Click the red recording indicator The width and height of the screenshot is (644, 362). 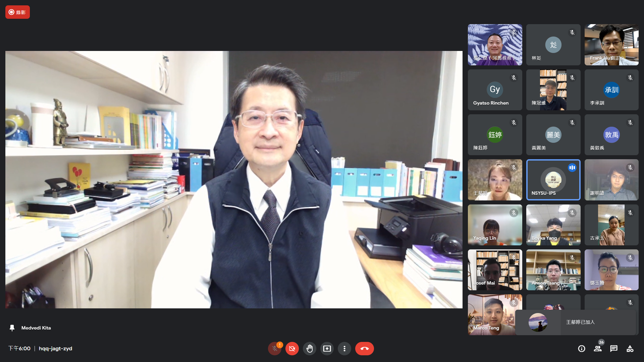pyautogui.click(x=17, y=12)
